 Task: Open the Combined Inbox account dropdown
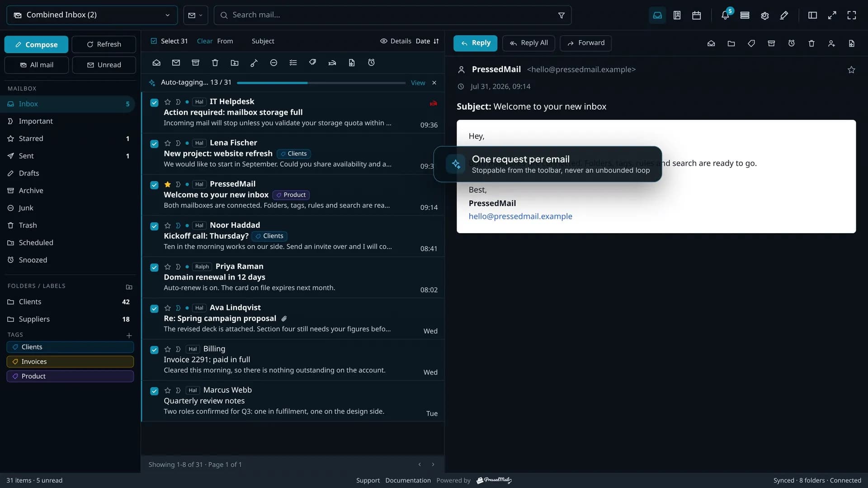pyautogui.click(x=92, y=15)
